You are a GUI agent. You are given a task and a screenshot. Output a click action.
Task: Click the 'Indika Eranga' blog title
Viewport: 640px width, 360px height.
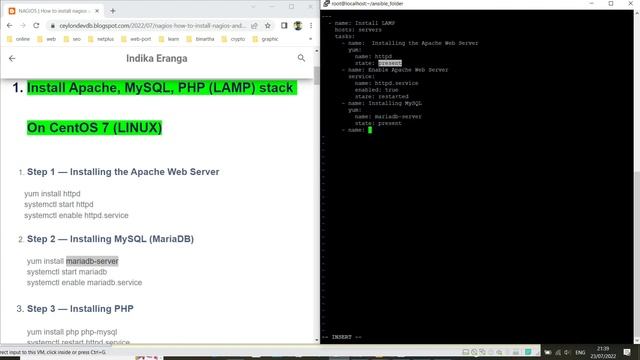pyautogui.click(x=157, y=58)
